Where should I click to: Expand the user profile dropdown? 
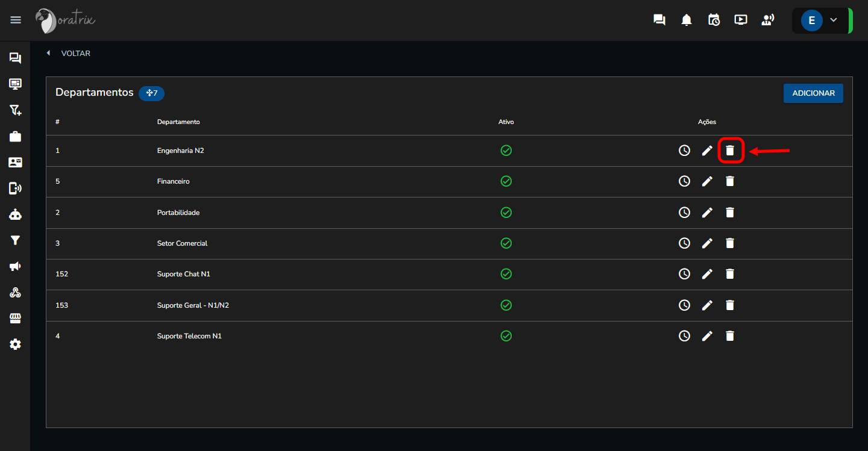[x=833, y=20]
